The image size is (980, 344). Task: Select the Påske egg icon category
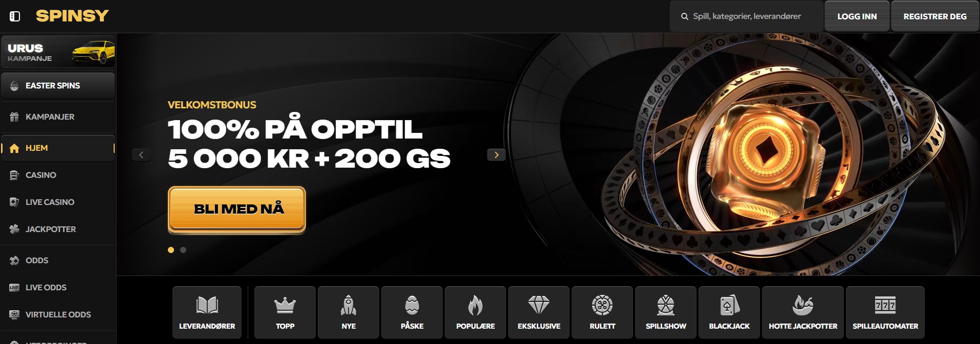coord(412,312)
